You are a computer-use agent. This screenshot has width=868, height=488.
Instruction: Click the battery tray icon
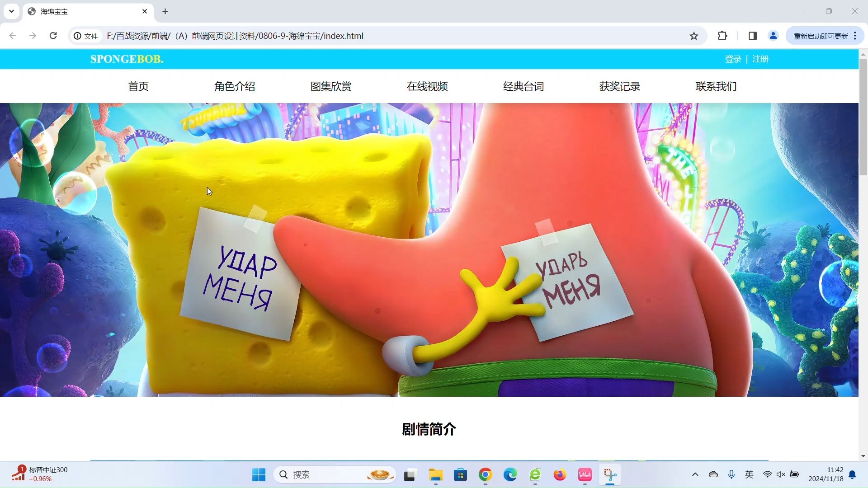click(x=795, y=474)
